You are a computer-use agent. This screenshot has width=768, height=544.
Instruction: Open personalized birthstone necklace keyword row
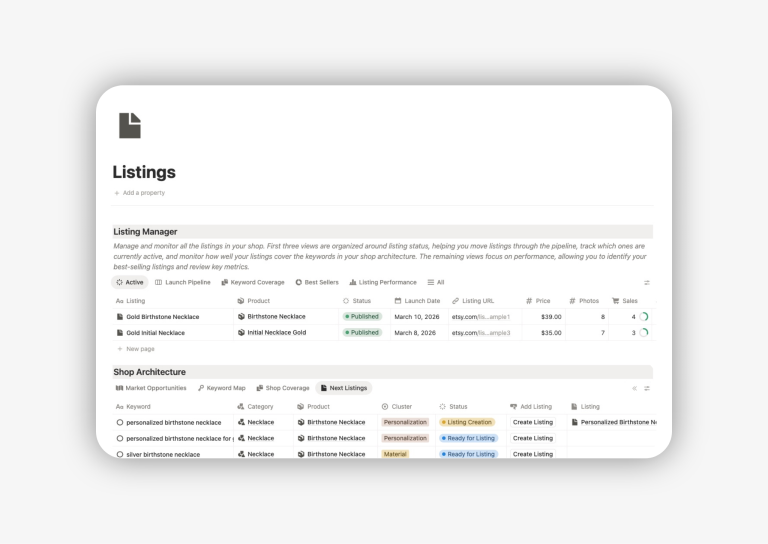click(x=173, y=423)
